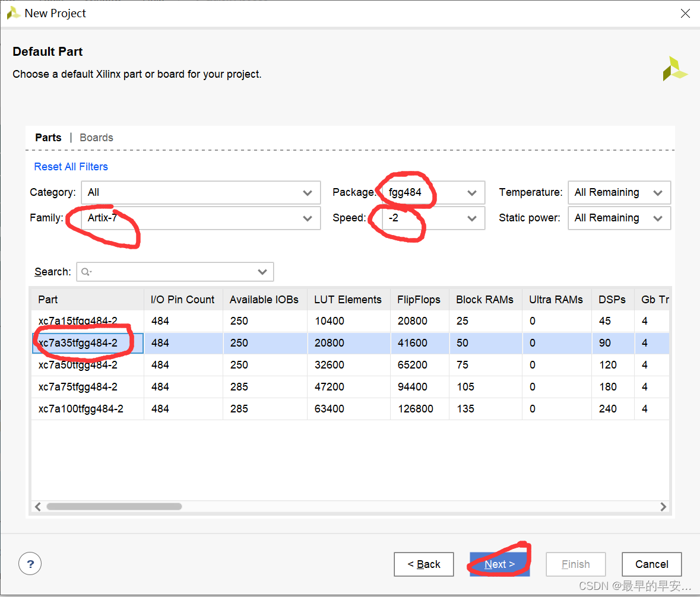
Task: Open the Static power dropdown
Action: (x=619, y=218)
